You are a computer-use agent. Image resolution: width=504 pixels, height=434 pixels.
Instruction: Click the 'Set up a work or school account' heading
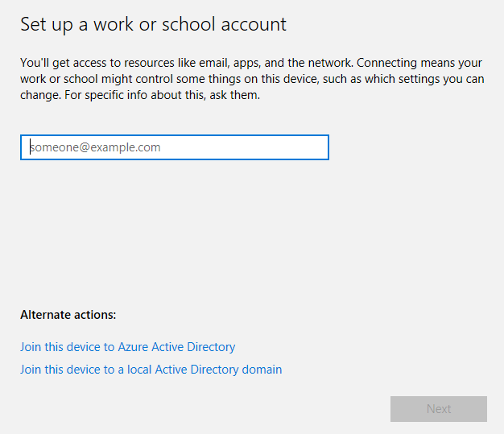(x=153, y=24)
